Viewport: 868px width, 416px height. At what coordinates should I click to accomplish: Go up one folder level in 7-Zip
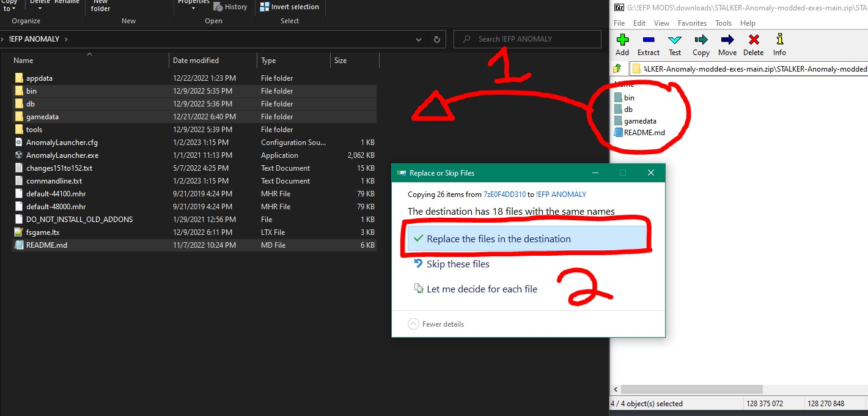[617, 69]
